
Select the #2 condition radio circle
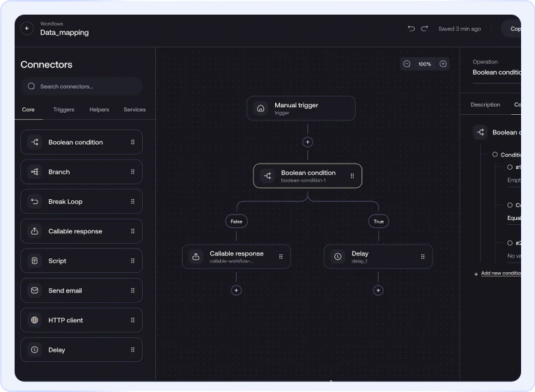click(x=510, y=243)
